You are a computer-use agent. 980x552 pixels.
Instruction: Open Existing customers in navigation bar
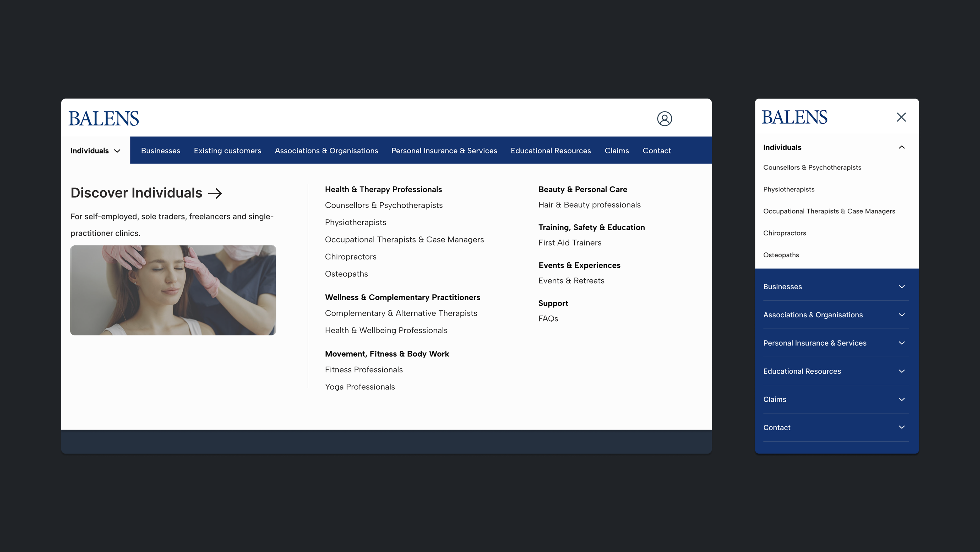point(227,151)
